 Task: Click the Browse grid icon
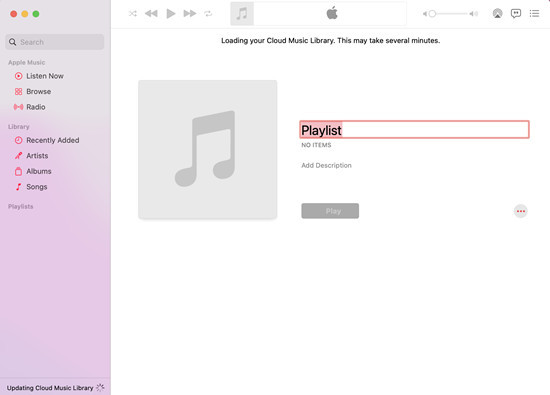point(19,92)
